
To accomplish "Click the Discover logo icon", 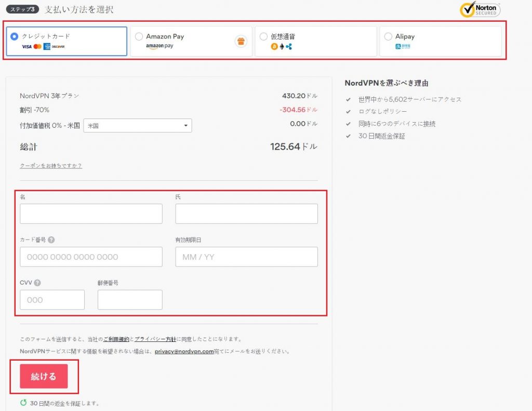I will point(58,46).
